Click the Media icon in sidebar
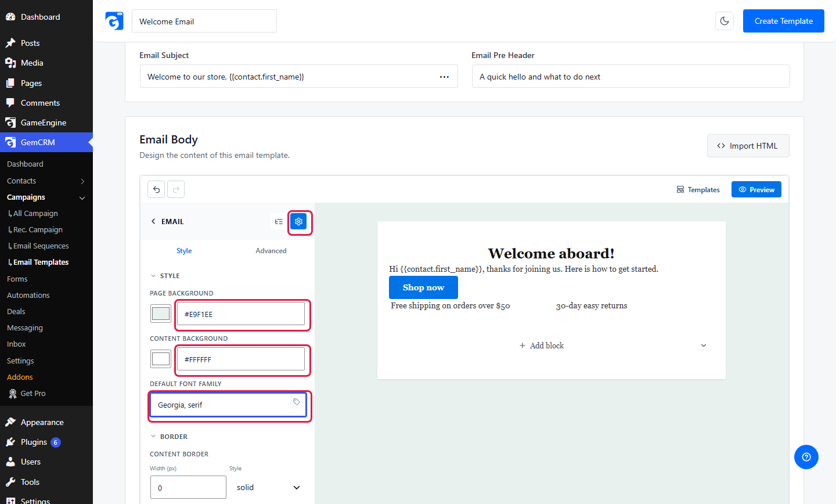 (10, 63)
